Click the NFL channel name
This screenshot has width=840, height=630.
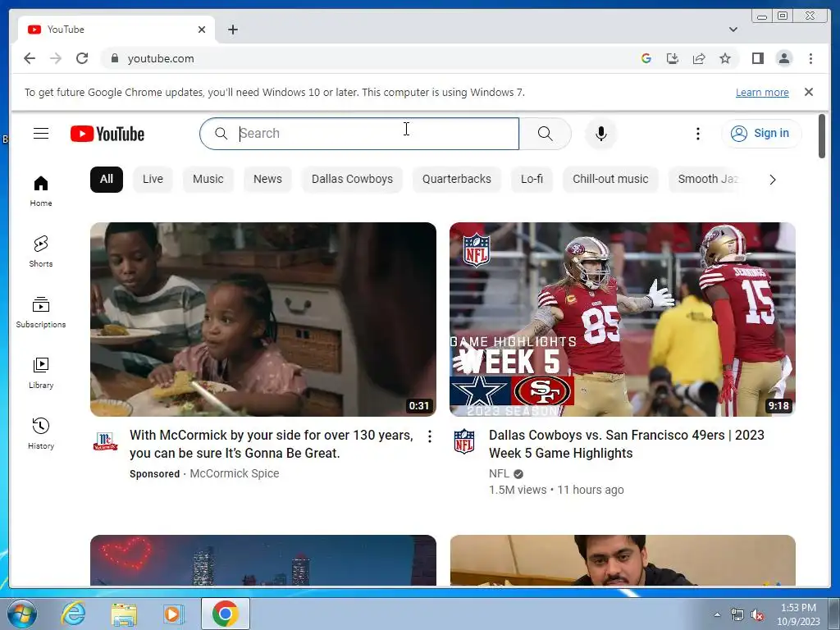(x=499, y=473)
